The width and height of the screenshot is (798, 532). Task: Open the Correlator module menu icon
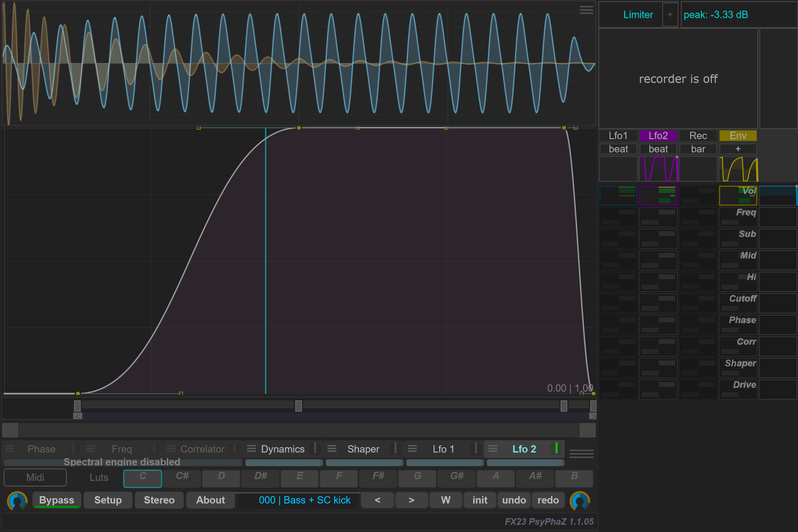click(x=171, y=449)
